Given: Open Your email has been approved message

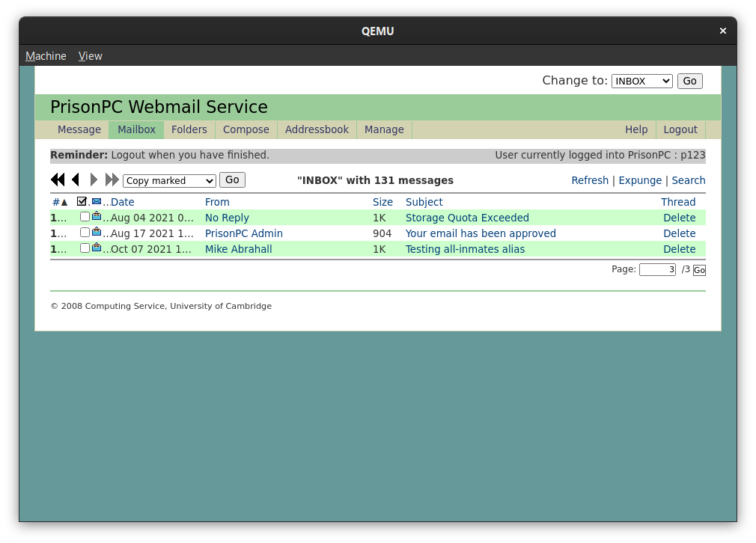Looking at the screenshot, I should tap(481, 233).
